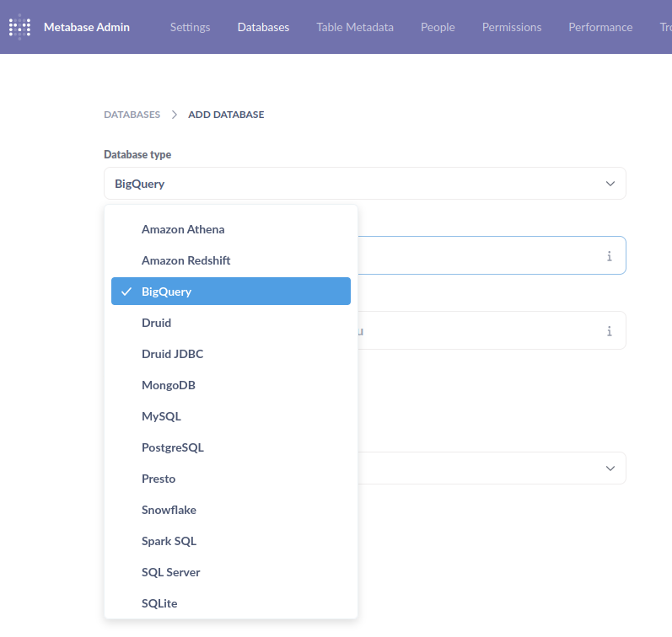Viewport: 672px width, 637px height.
Task: Click the breadcrumb chevron after DATABASES
Action: pyautogui.click(x=174, y=115)
